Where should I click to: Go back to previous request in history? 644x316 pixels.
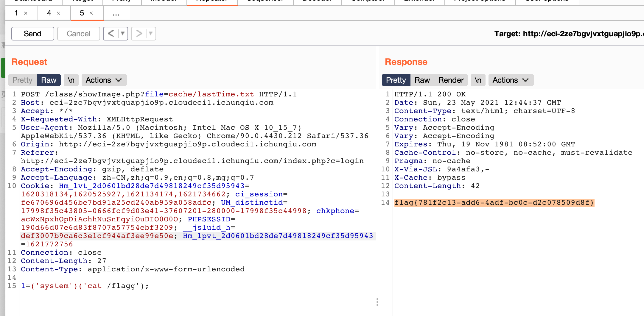point(111,34)
